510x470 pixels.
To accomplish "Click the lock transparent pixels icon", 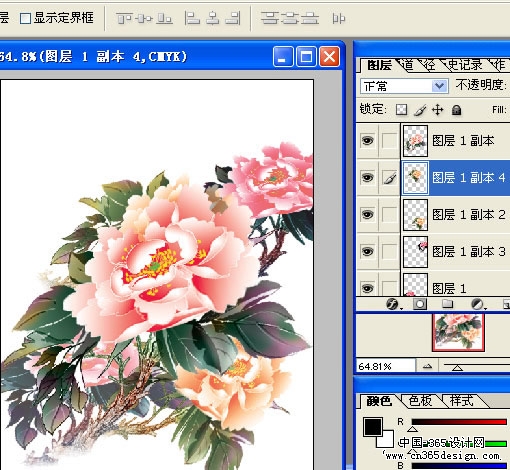I will coord(401,110).
